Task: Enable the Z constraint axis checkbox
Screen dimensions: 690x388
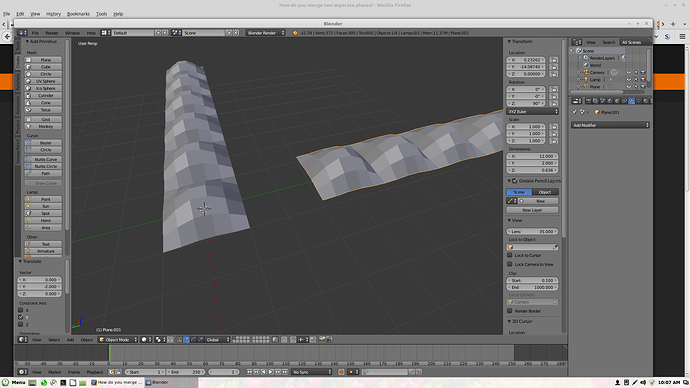Action: [x=20, y=324]
